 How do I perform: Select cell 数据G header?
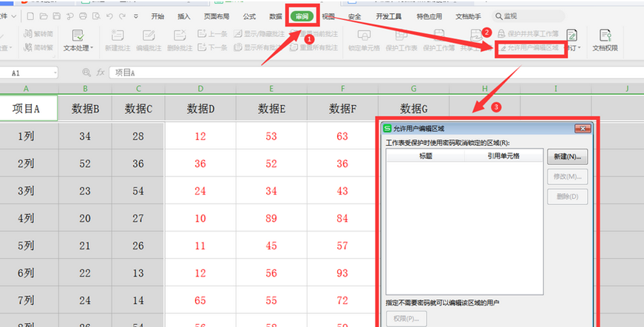413,109
